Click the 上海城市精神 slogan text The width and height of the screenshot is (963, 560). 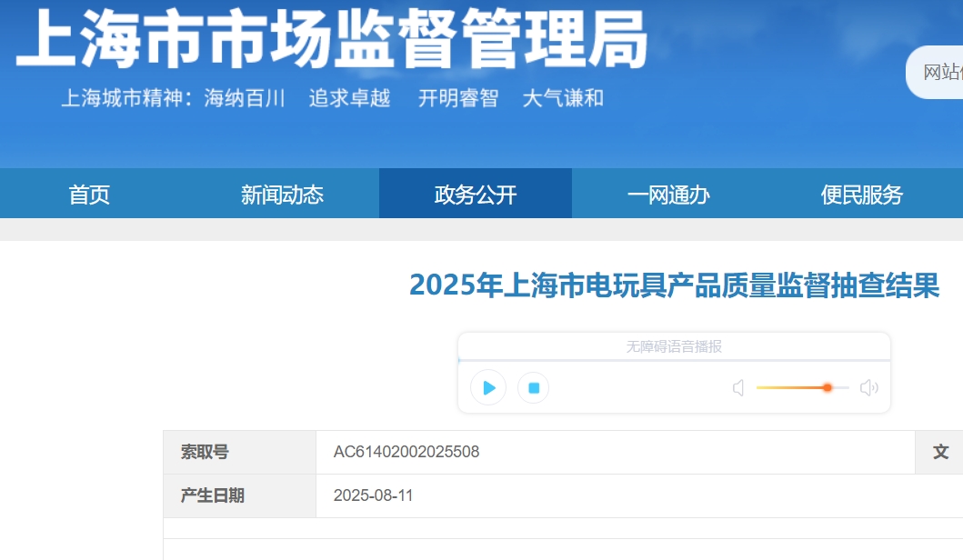point(332,98)
